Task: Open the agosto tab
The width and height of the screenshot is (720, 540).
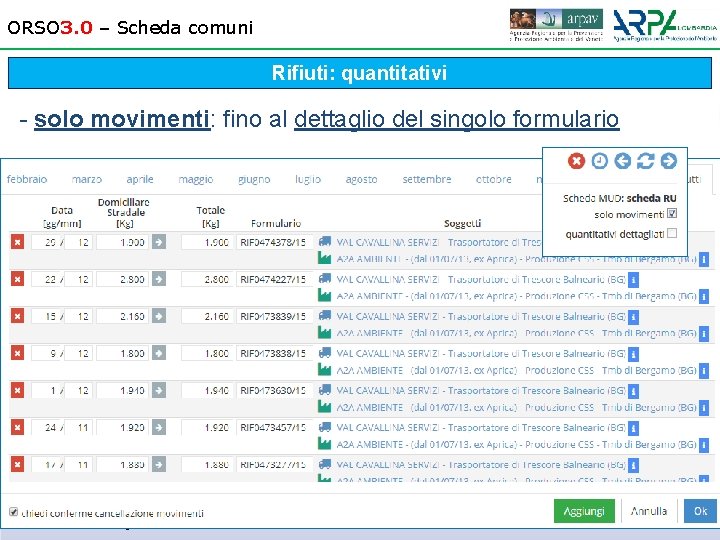Action: click(x=361, y=179)
